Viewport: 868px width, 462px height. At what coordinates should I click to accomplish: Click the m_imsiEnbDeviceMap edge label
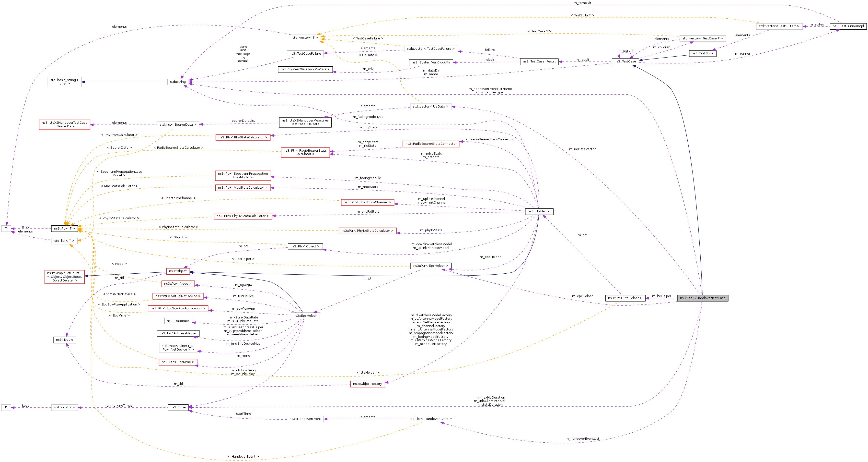[x=243, y=344]
